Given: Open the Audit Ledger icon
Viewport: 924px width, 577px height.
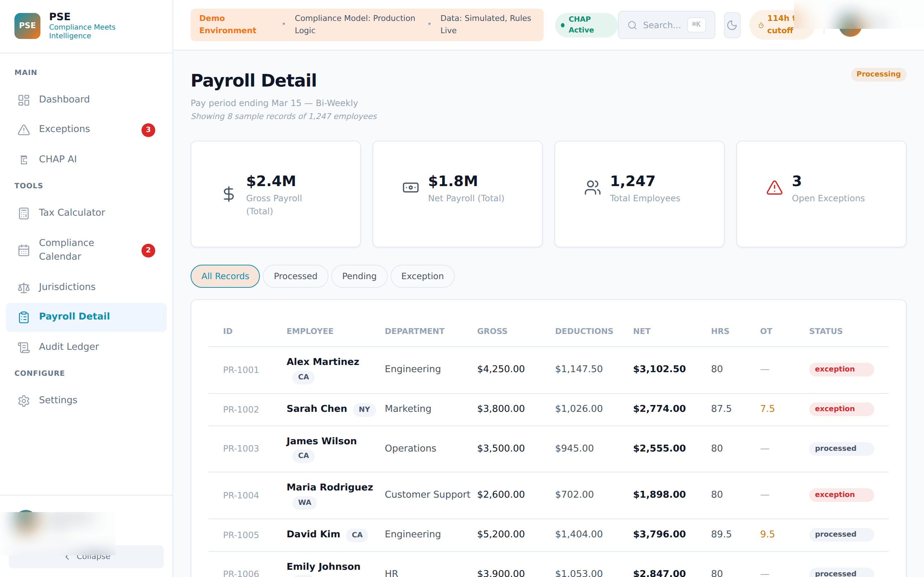Looking at the screenshot, I should pyautogui.click(x=24, y=347).
